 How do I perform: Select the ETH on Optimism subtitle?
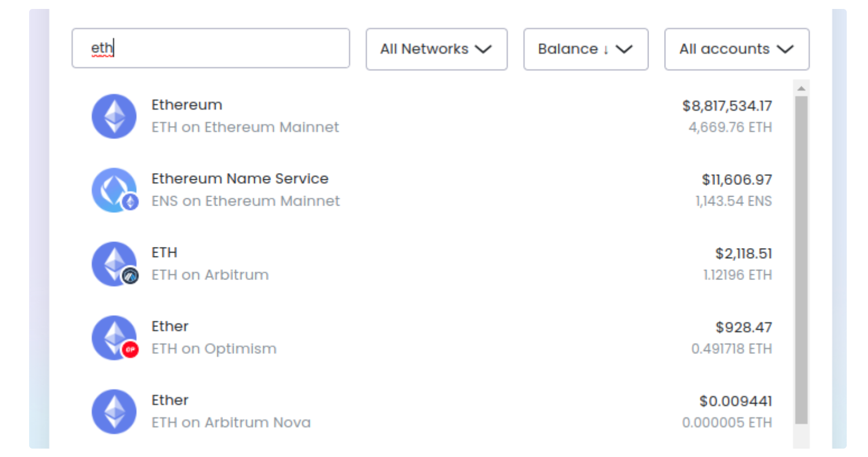pyautogui.click(x=214, y=349)
